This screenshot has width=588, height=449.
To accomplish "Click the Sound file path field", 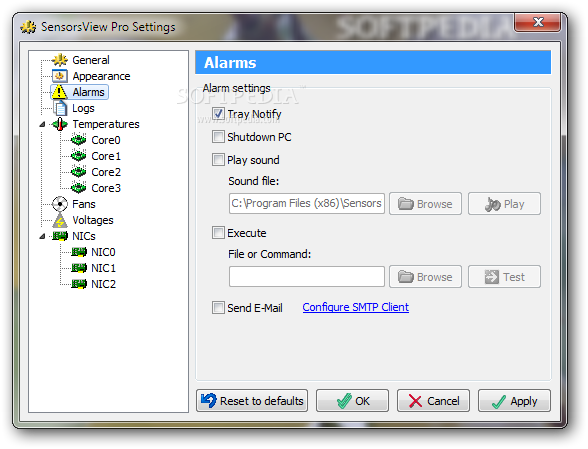I will tap(307, 204).
